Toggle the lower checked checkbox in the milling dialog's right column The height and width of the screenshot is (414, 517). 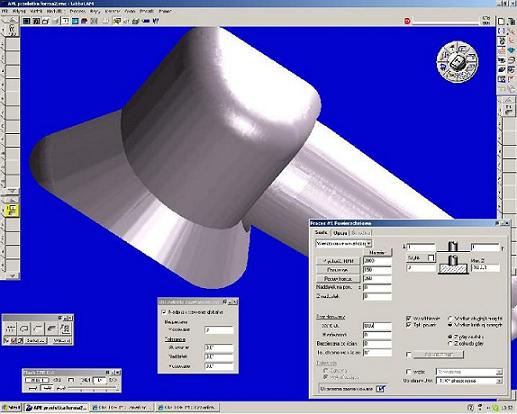coord(409,325)
